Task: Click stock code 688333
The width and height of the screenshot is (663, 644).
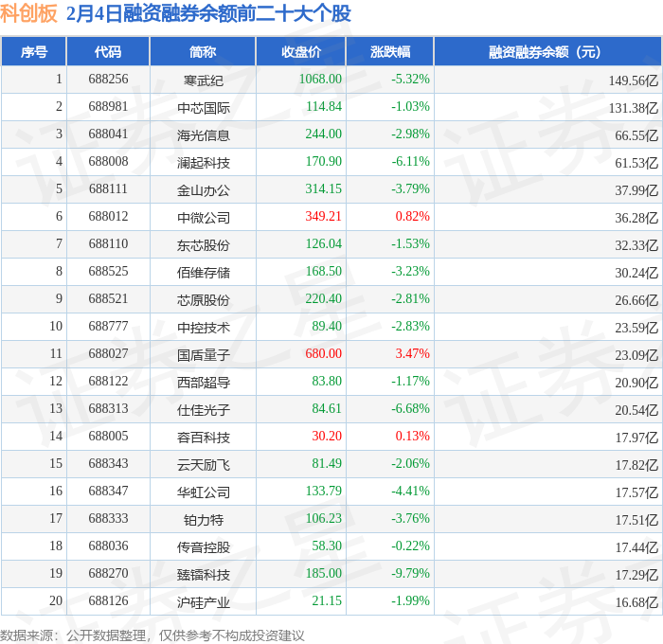Action: pyautogui.click(x=108, y=519)
